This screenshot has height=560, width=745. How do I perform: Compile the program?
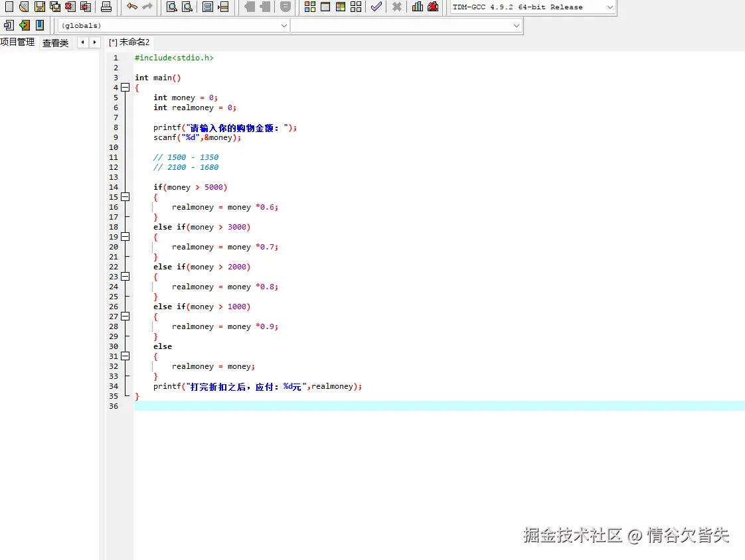pos(310,7)
